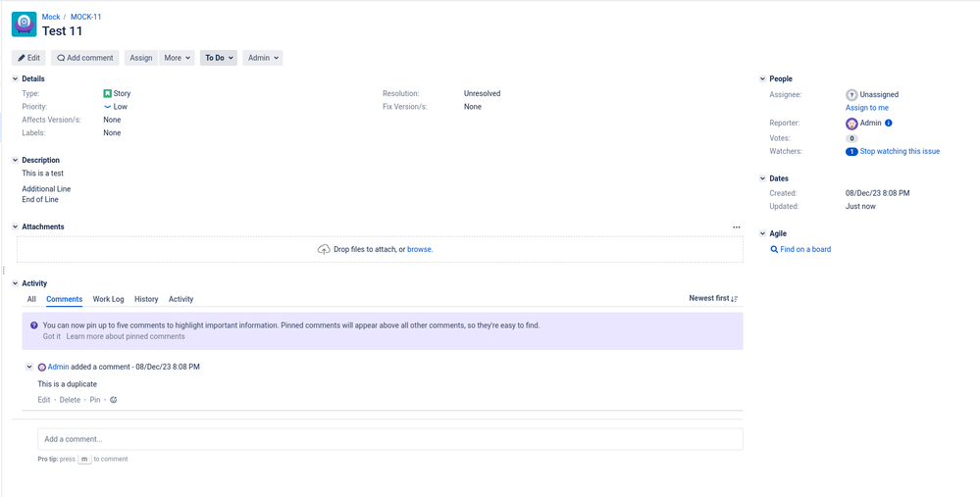Click Stop watching this issue link
The image size is (980, 497).
pyautogui.click(x=900, y=152)
